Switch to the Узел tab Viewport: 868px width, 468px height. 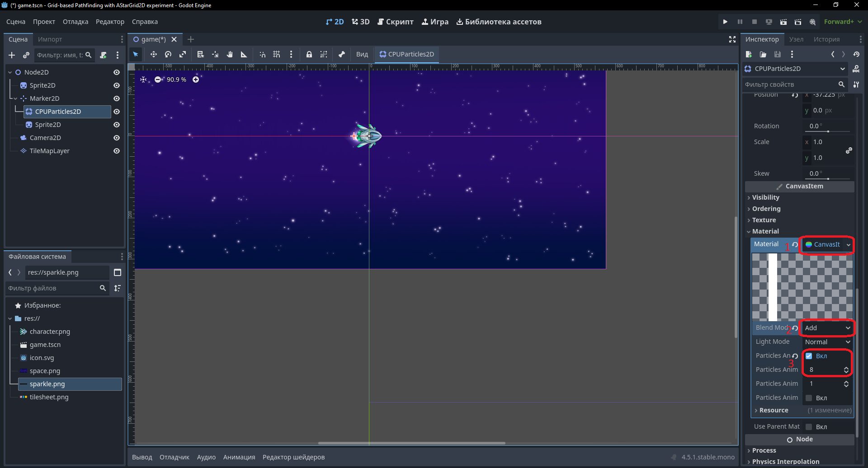[796, 39]
